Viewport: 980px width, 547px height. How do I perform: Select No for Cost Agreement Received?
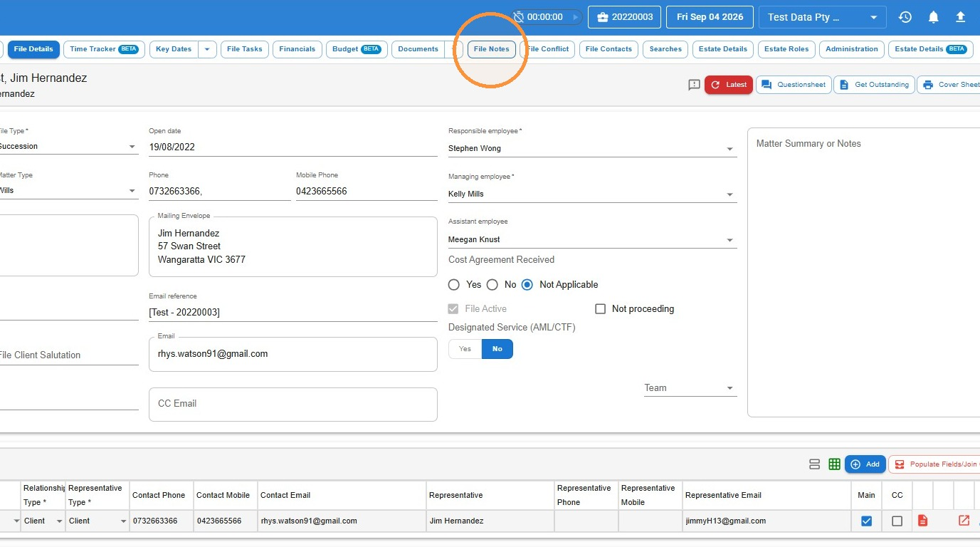(x=492, y=285)
